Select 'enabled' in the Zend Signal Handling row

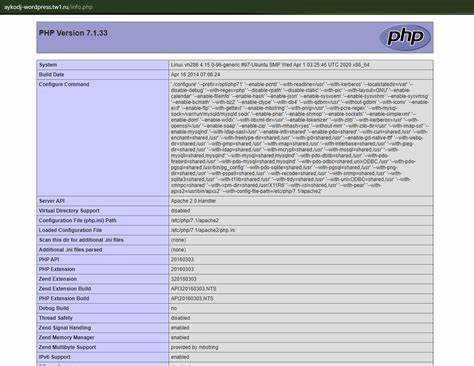180,328
